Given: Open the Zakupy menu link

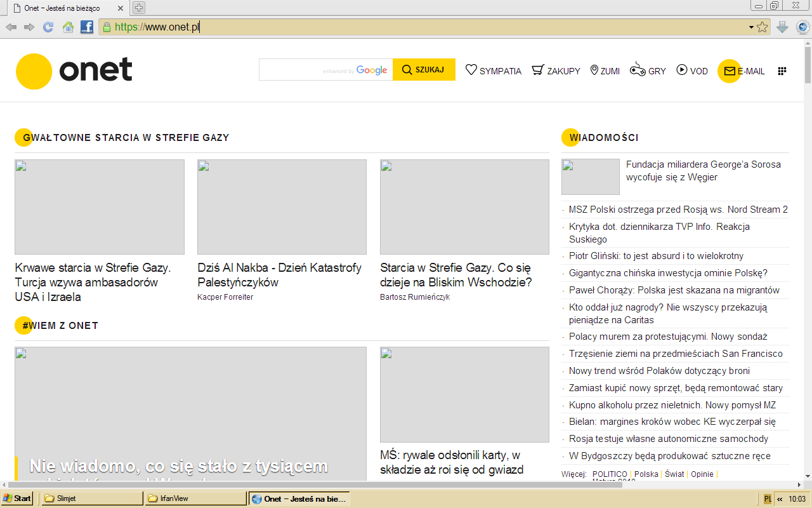Looking at the screenshot, I should 564,71.
